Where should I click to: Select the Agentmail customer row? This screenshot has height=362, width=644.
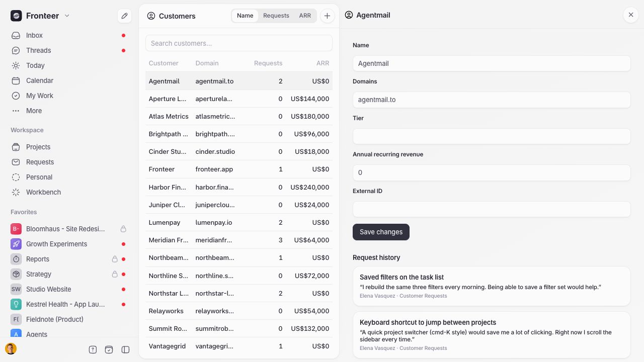point(239,81)
